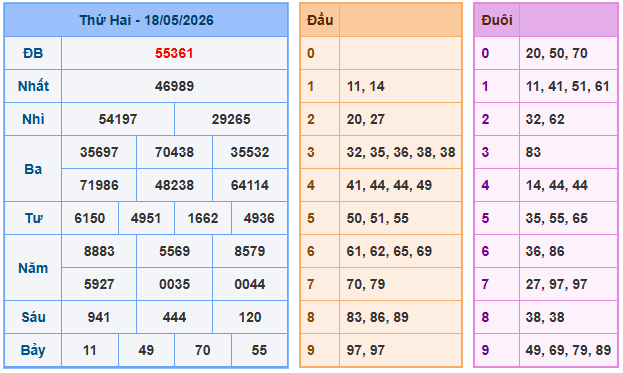Screen dimensions: 623x373
Task: Click the Đầu column header
Action: click(320, 20)
